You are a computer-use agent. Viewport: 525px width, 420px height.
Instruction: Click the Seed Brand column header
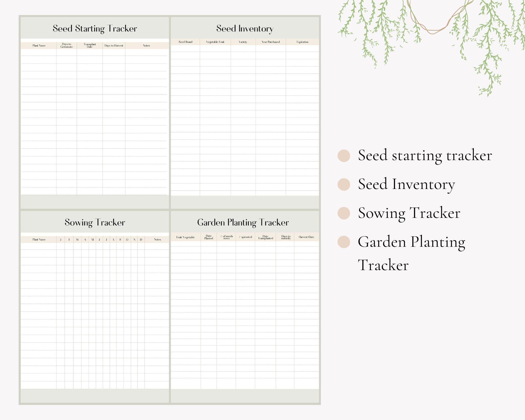185,42
